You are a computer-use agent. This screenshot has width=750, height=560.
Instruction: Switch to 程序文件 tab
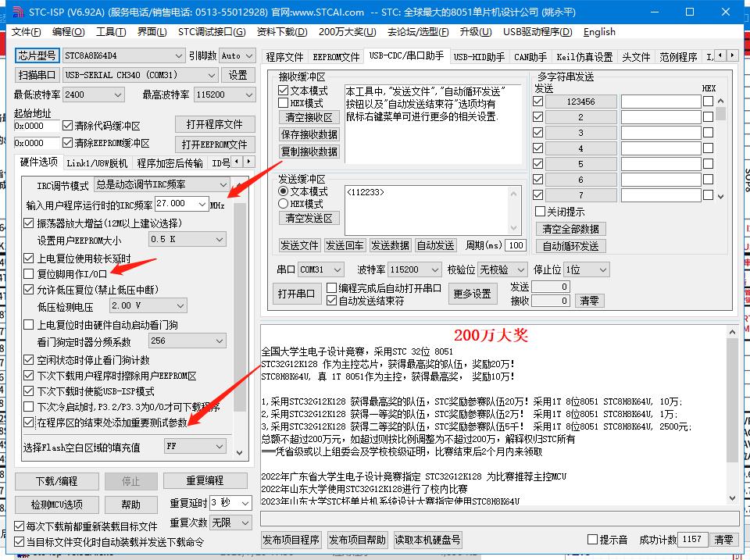coord(284,57)
